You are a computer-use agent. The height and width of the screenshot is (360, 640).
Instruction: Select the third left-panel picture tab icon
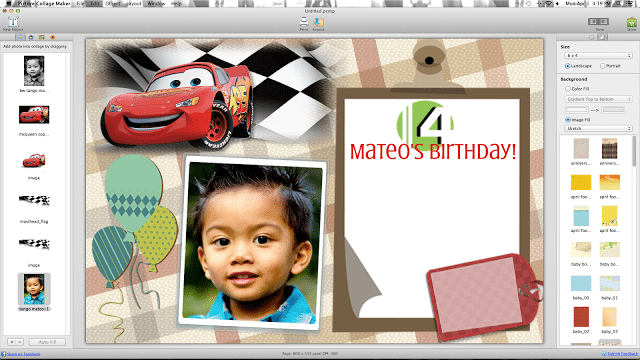42,37
